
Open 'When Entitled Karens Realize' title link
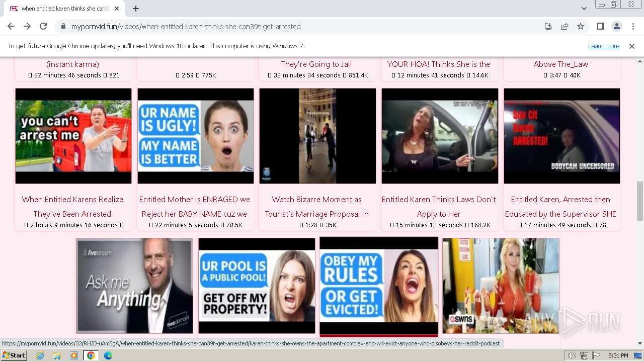pos(72,207)
